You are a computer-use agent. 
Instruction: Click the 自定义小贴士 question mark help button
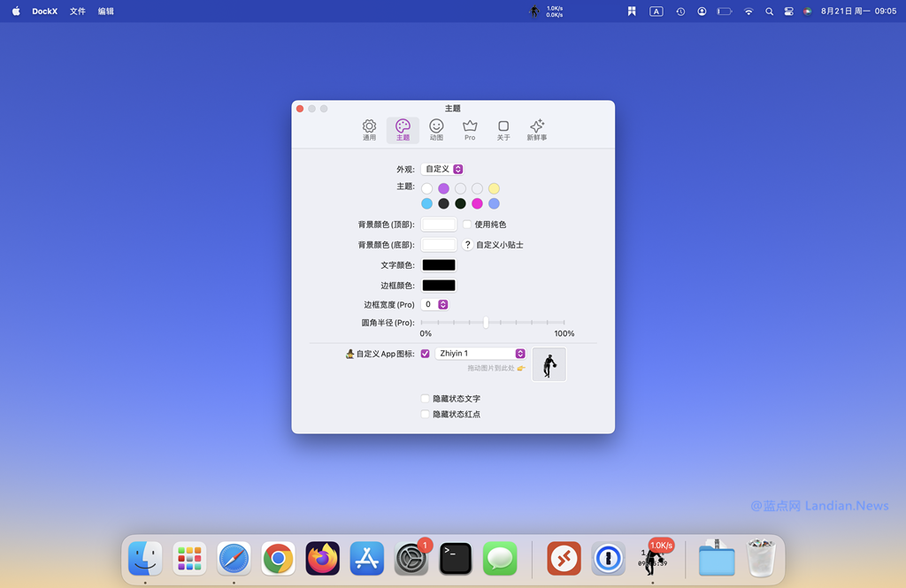click(467, 245)
